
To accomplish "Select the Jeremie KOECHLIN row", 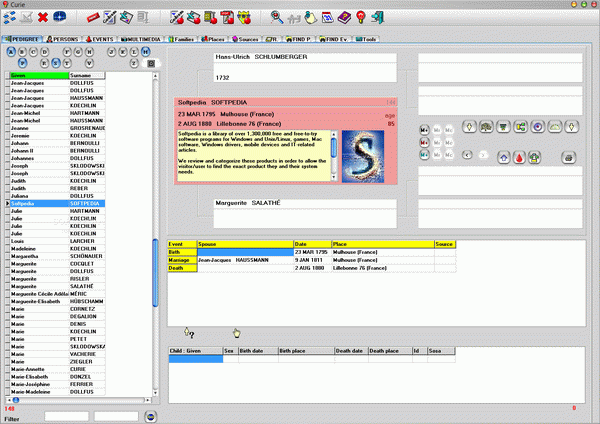I will 55,136.
